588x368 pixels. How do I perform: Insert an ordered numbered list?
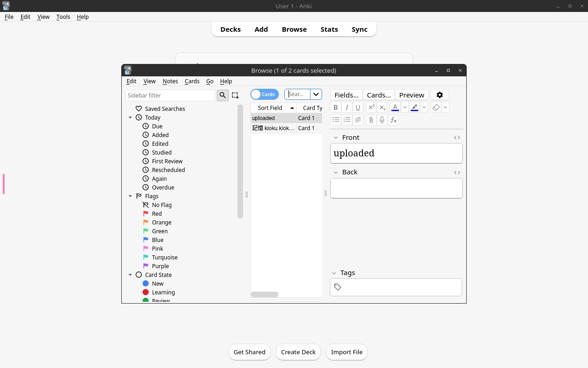point(347,120)
